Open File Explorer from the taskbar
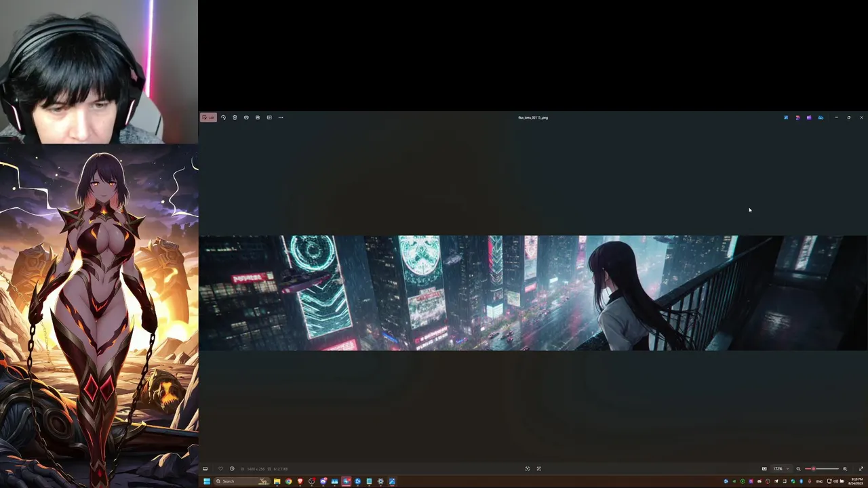 coord(277,481)
